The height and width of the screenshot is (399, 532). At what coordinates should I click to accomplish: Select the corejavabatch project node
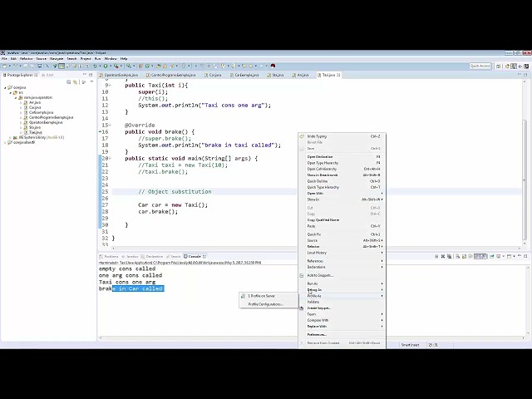point(22,142)
